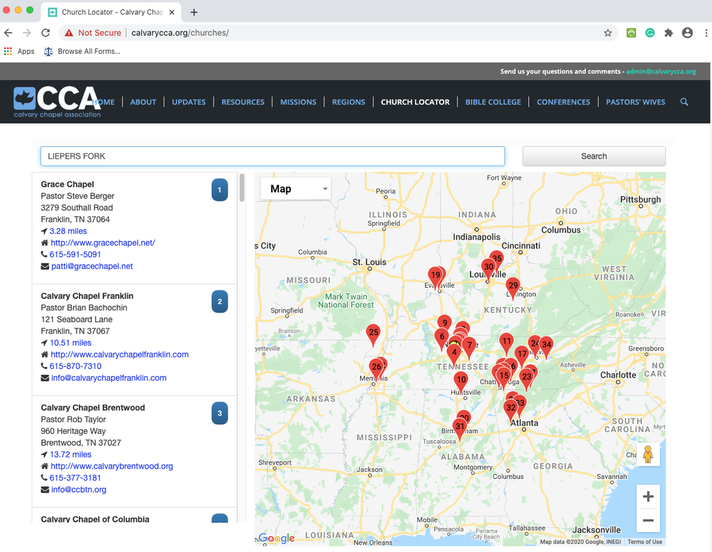Open the Browse All Forms bookmark
The width and height of the screenshot is (712, 552).
pos(82,51)
